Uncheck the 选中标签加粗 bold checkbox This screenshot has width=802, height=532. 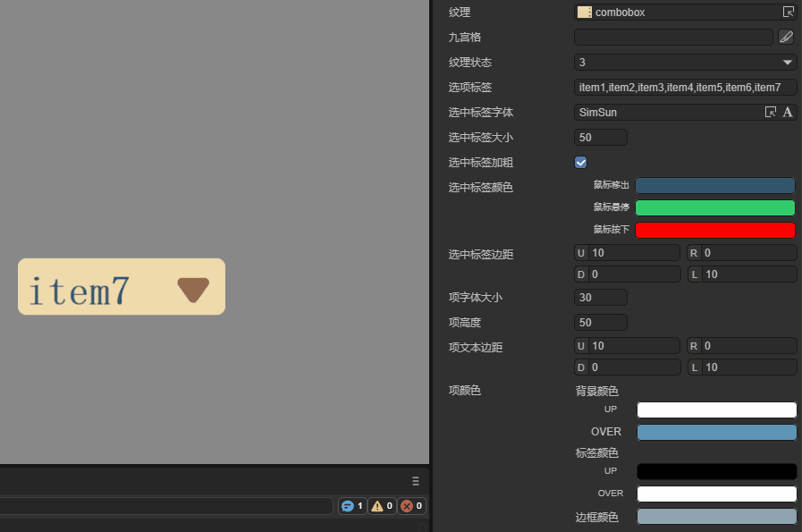tap(580, 163)
